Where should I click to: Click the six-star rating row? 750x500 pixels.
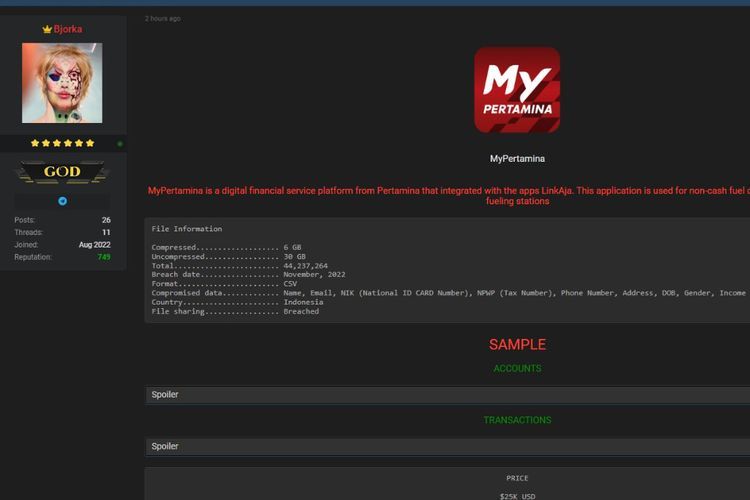pyautogui.click(x=62, y=143)
